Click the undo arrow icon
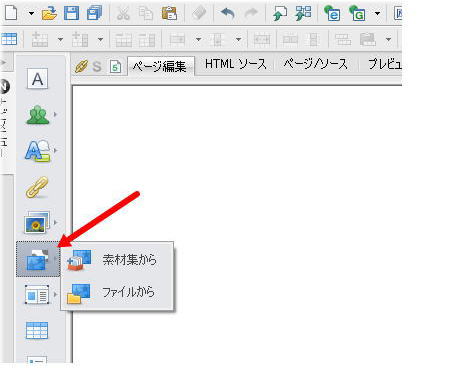Screen dimensions: 474x390 pos(228,14)
